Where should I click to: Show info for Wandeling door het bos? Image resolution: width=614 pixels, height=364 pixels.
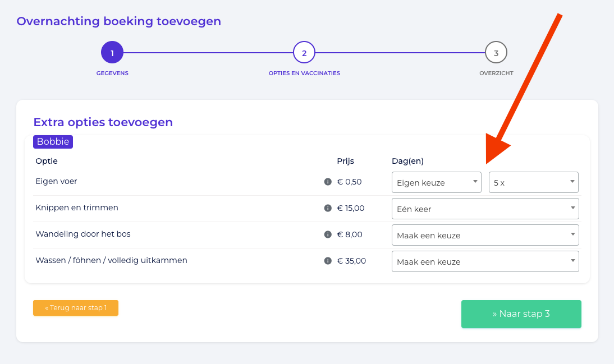[x=328, y=234]
